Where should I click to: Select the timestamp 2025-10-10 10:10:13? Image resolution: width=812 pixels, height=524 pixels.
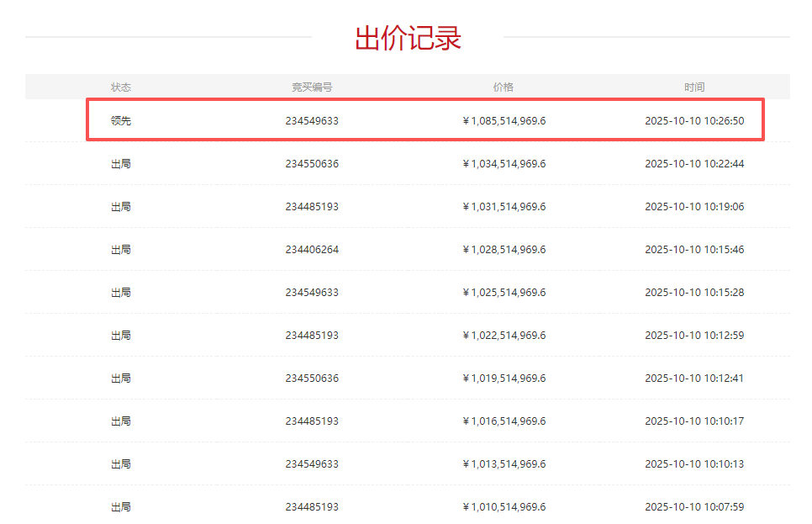(x=694, y=464)
